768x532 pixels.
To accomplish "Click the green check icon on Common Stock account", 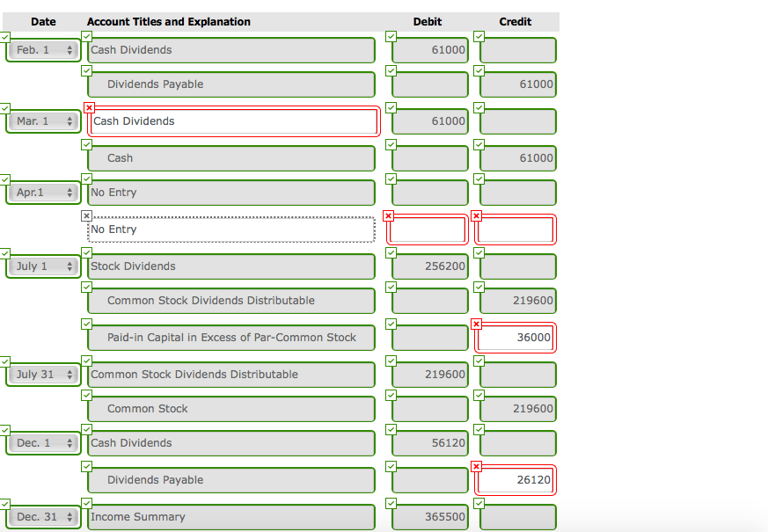I will click(87, 396).
